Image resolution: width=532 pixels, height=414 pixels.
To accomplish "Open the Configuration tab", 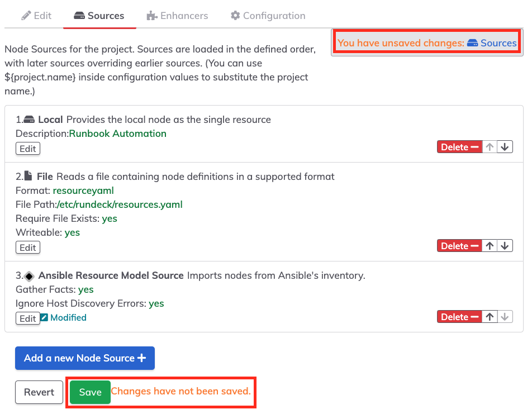I will (x=268, y=16).
